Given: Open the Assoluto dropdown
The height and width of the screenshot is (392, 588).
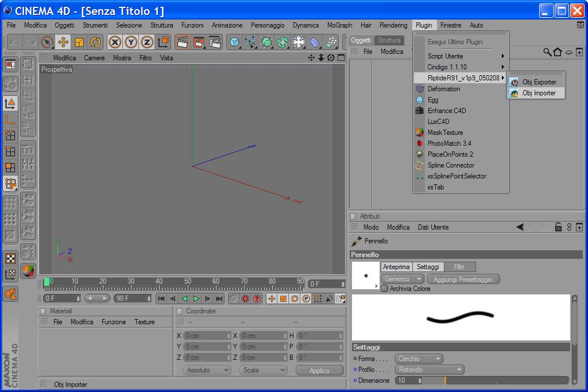Looking at the screenshot, I should [207, 370].
